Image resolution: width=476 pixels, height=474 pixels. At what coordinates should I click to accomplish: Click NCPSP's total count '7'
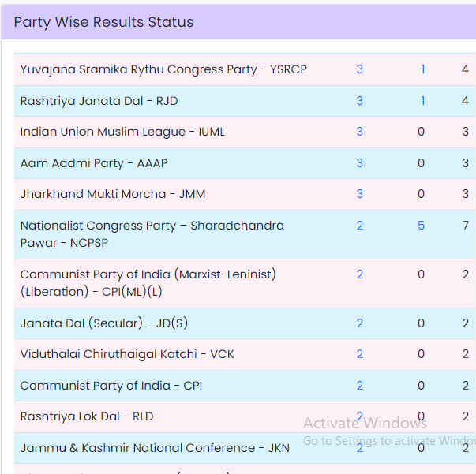tap(466, 226)
